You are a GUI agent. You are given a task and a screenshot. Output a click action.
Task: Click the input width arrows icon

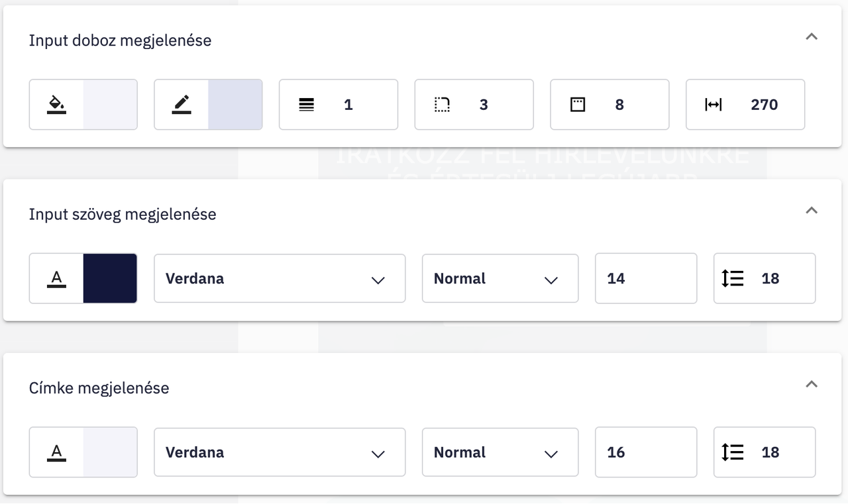click(x=714, y=105)
